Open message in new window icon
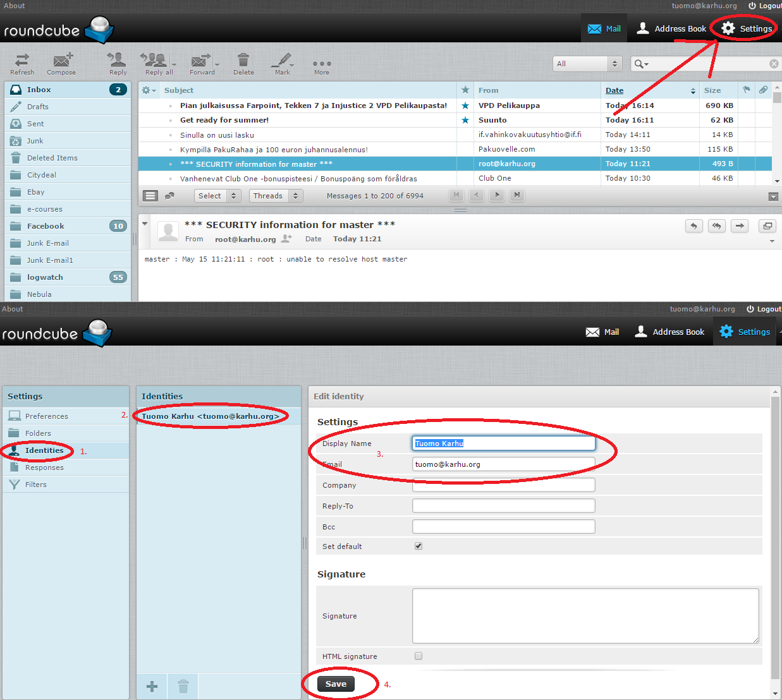Screen dimensions: 782x700 (767, 226)
